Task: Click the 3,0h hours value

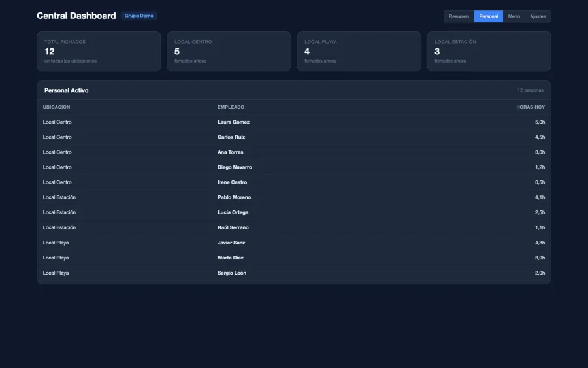Action: pyautogui.click(x=540, y=152)
